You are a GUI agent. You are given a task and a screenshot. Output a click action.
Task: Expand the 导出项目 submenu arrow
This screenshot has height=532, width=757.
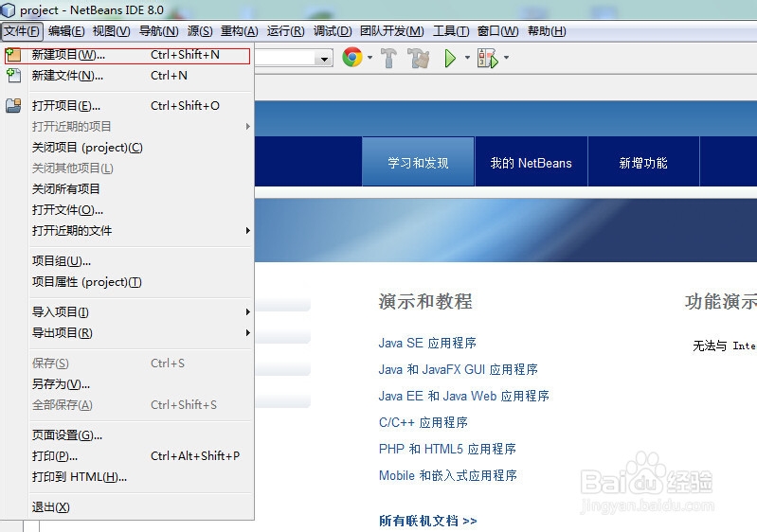pyautogui.click(x=247, y=333)
